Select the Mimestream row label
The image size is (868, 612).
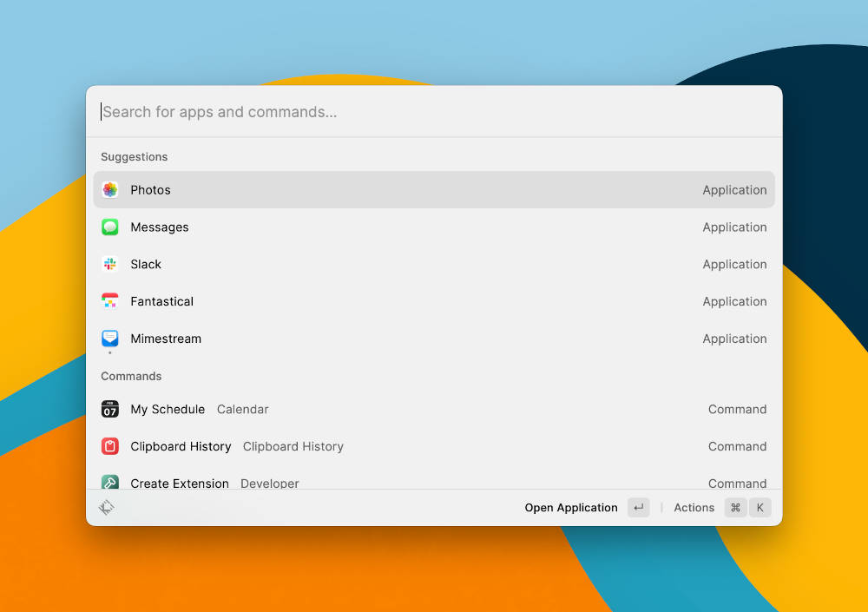(x=166, y=339)
